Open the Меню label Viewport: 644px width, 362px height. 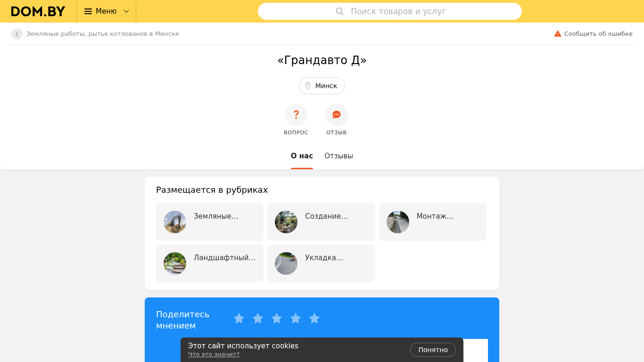106,11
